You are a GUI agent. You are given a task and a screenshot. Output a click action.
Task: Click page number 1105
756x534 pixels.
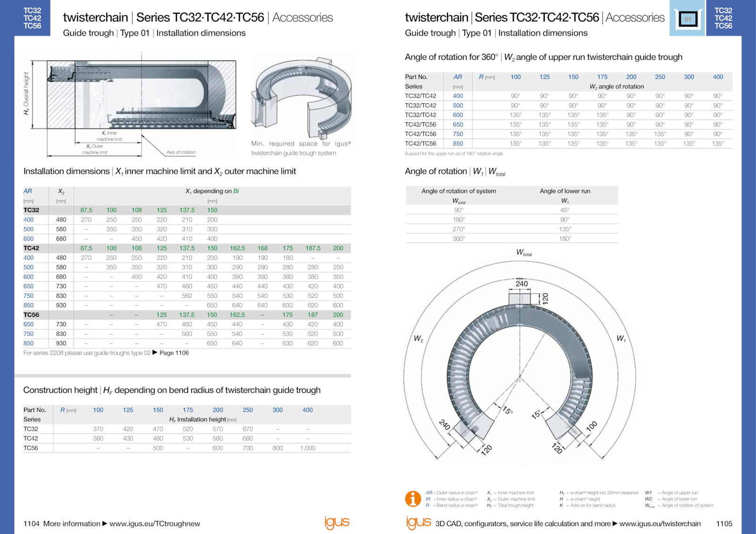[724, 524]
